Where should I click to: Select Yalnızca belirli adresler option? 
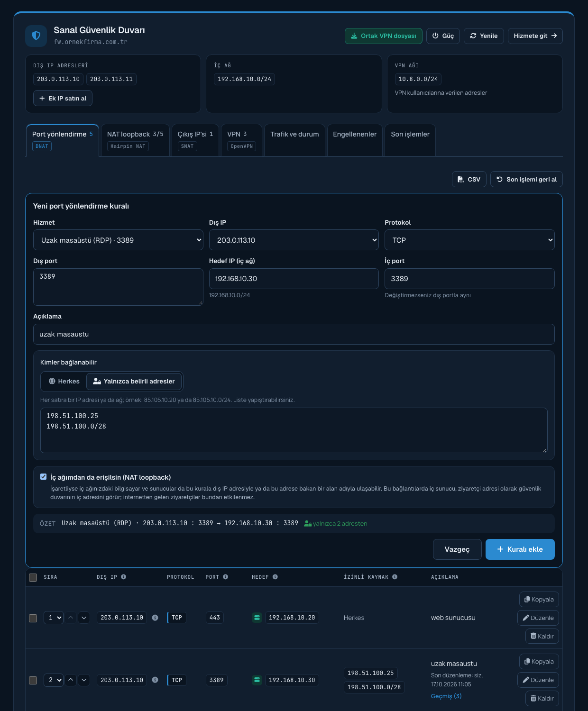pyautogui.click(x=134, y=381)
